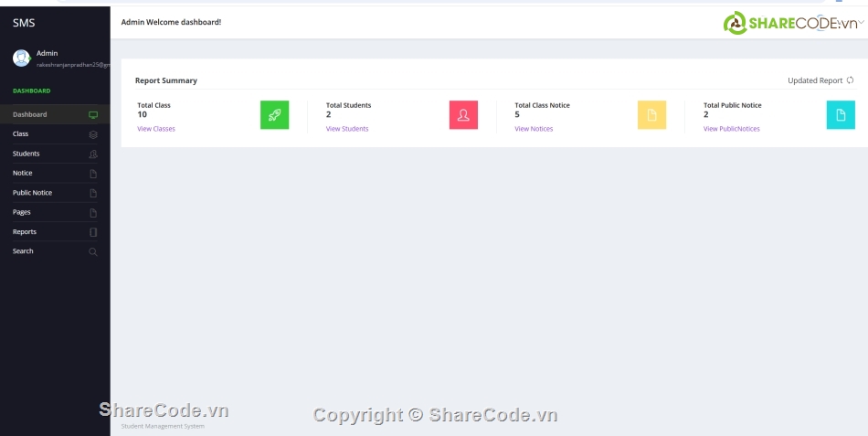
Task: Click the magnifier icon beside Search
Action: 93,251
